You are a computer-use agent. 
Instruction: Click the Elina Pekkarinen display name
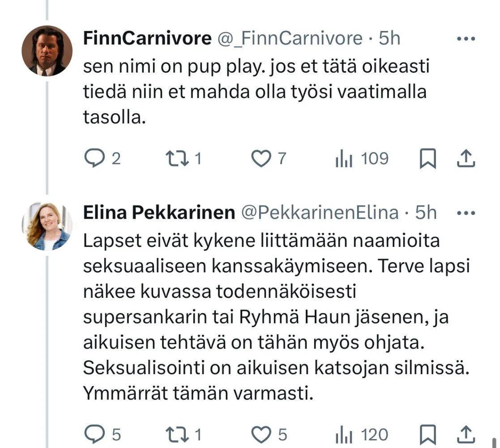(159, 213)
